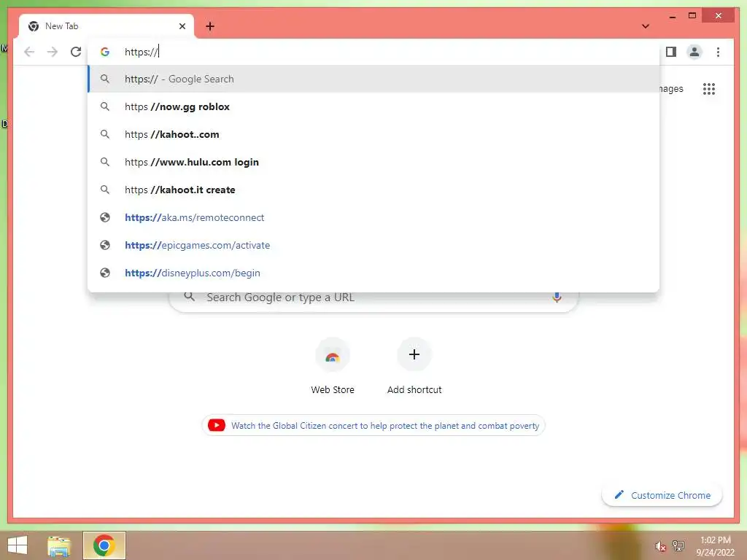Click the Images link at top right
This screenshot has height=560, width=747.
tap(671, 88)
